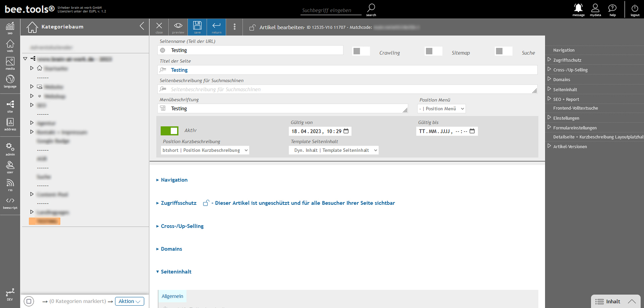Click the Suchbegriff eingeben search field

coord(331,10)
